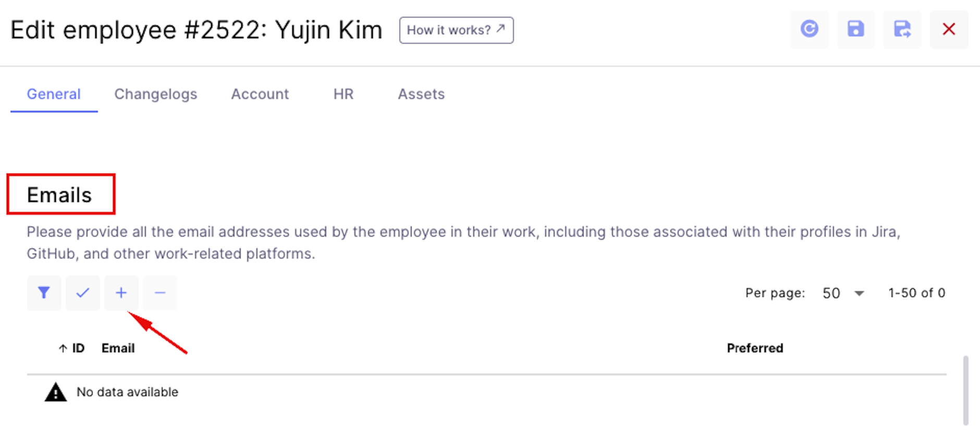Open the How it works? link
The width and height of the screenshot is (980, 436).
pyautogui.click(x=456, y=30)
